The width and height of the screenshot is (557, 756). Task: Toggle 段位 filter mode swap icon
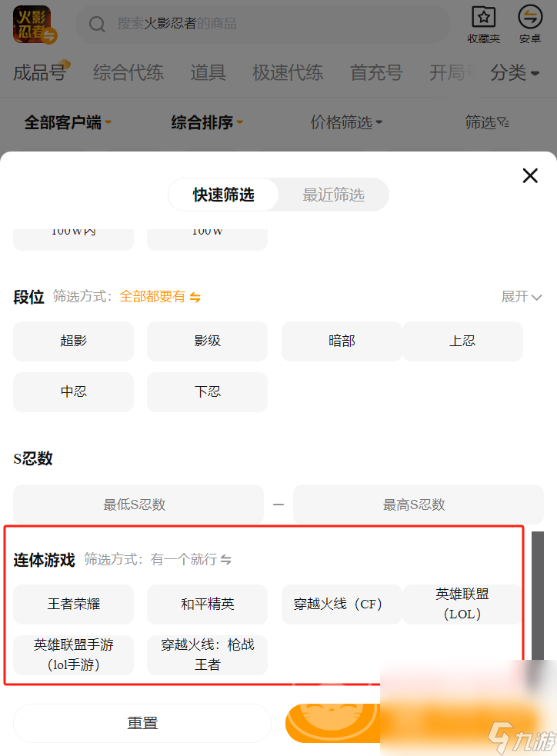[195, 297]
